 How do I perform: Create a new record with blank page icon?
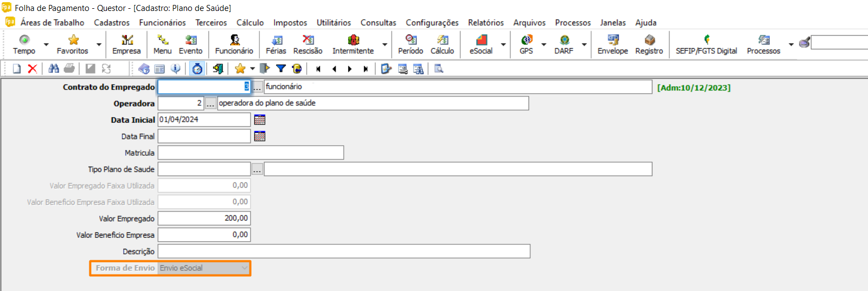tap(16, 69)
